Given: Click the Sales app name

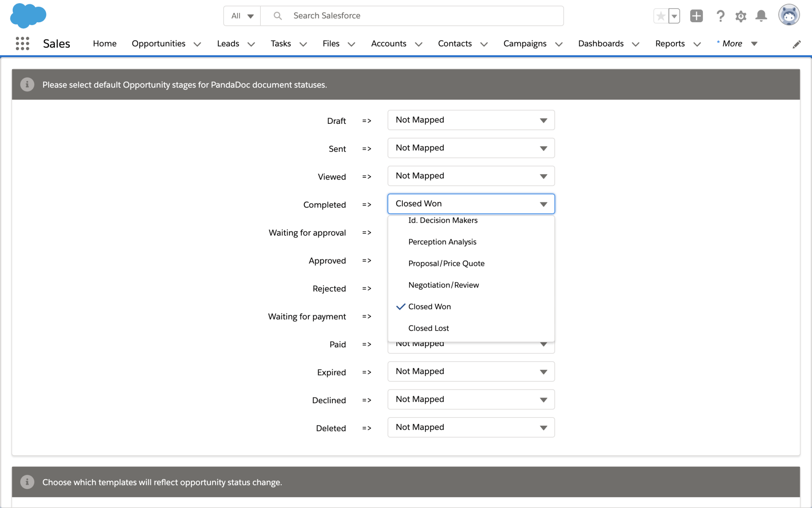Looking at the screenshot, I should 56,44.
